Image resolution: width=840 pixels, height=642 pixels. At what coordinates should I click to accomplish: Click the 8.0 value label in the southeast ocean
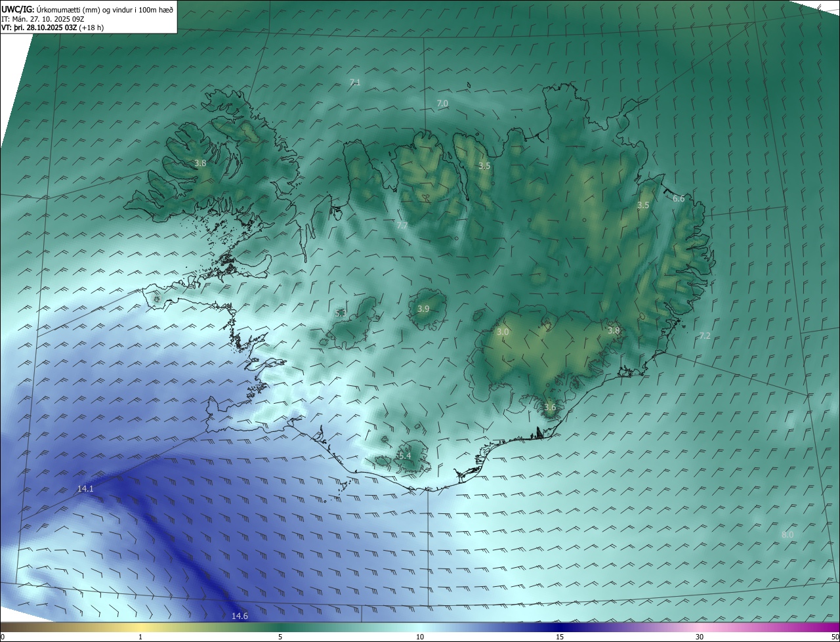pyautogui.click(x=787, y=535)
